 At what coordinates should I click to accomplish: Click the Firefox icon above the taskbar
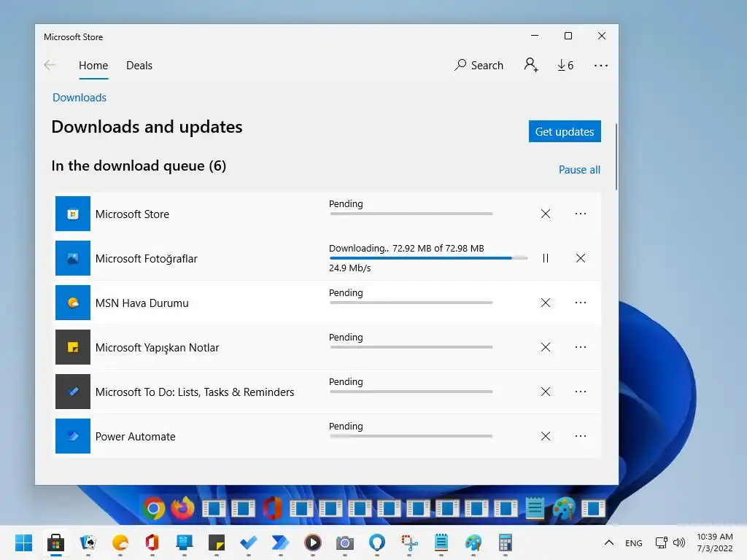coord(183,507)
